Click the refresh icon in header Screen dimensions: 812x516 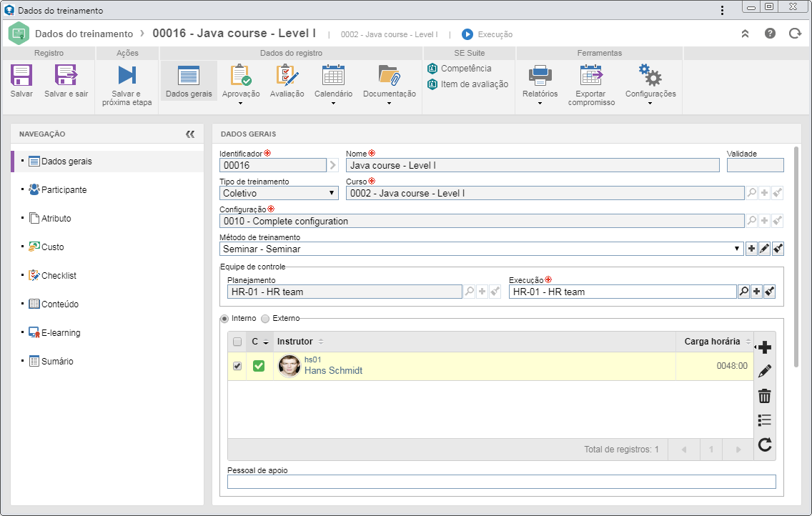(x=795, y=34)
